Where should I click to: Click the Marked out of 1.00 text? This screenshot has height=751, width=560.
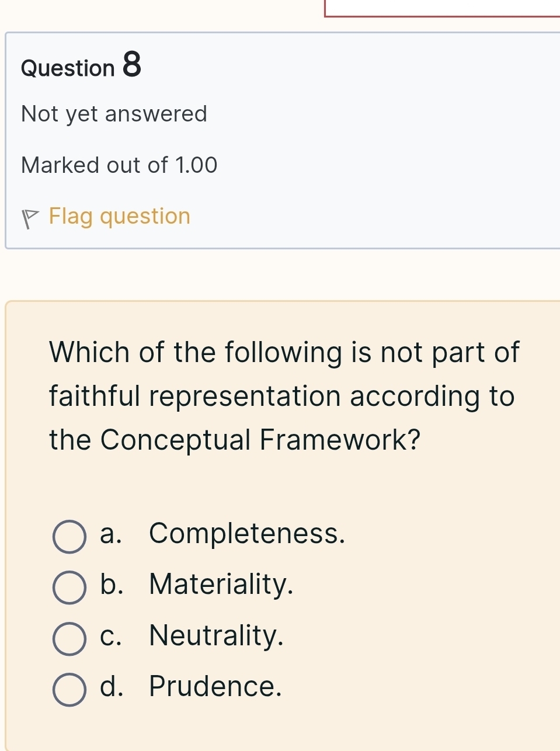click(x=119, y=165)
